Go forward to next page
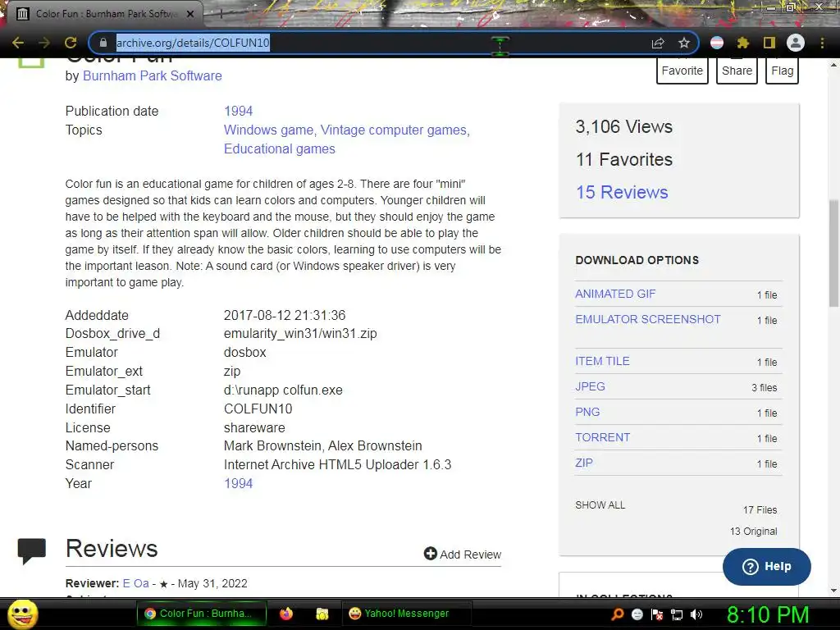840x630 pixels. coord(44,43)
